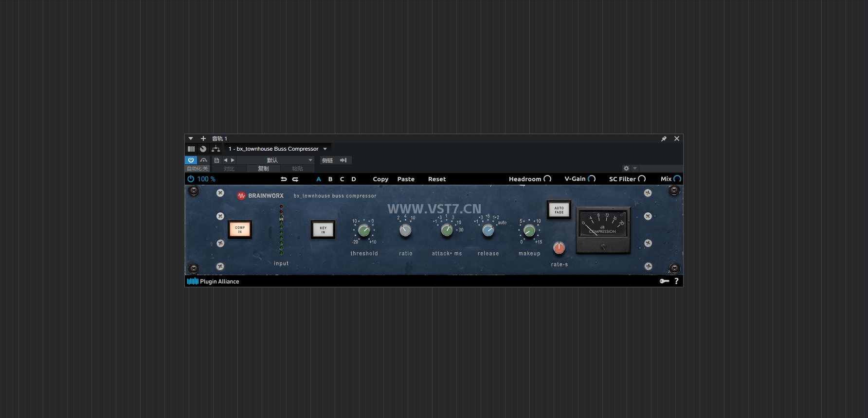Click the sidechain input arrow icon

point(344,160)
